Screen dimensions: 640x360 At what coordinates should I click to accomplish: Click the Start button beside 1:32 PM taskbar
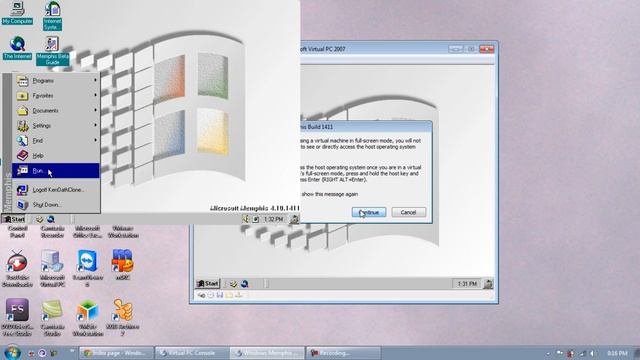click(x=14, y=219)
